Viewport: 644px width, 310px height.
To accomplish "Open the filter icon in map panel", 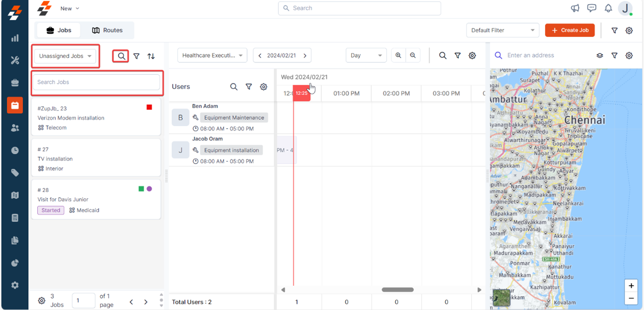I will 615,55.
